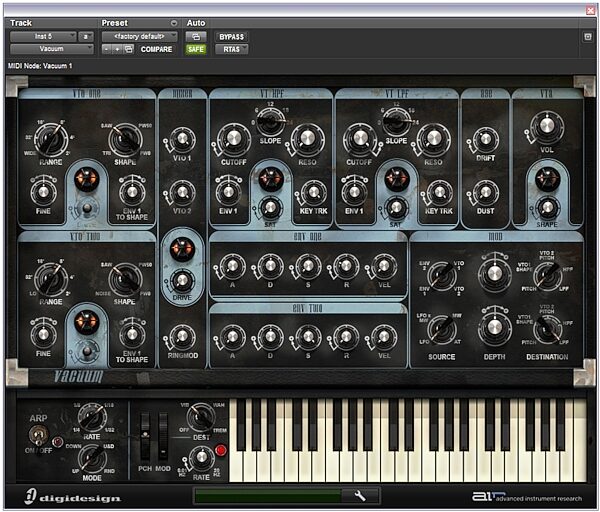
Task: Click the ENV ONE sustain S knob
Action: (x=308, y=266)
